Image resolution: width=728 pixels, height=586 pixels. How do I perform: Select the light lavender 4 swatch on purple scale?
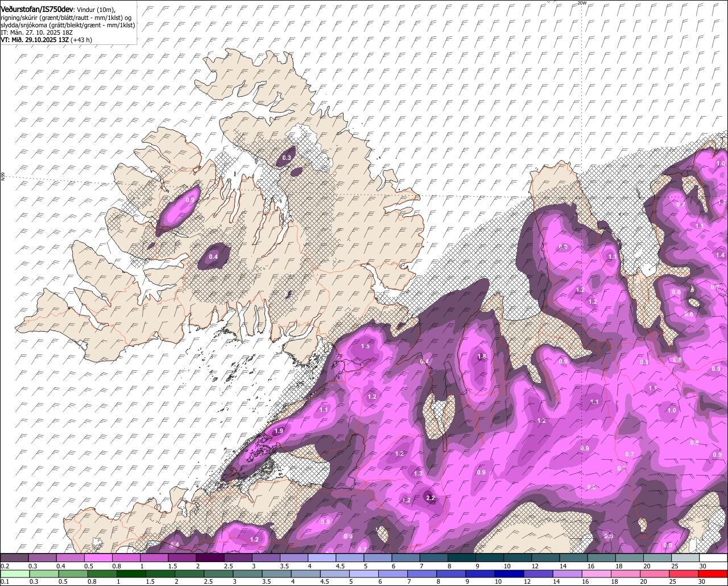pos(321,558)
